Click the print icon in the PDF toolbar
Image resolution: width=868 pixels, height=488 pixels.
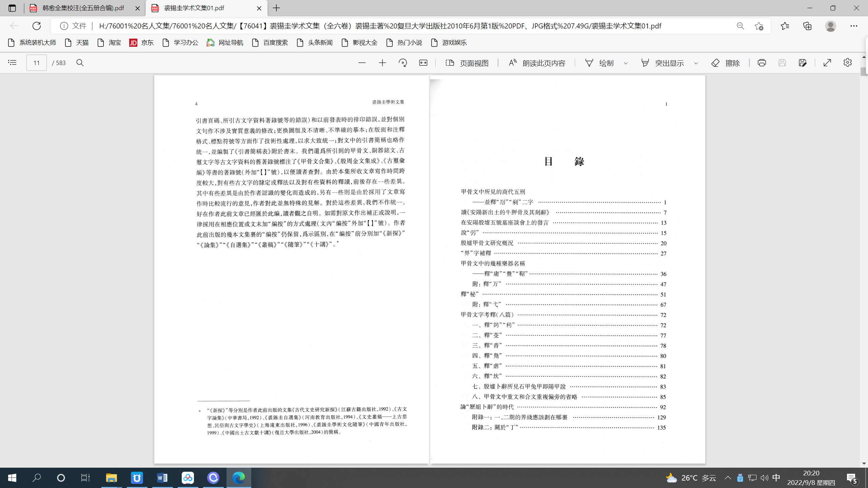(x=762, y=62)
